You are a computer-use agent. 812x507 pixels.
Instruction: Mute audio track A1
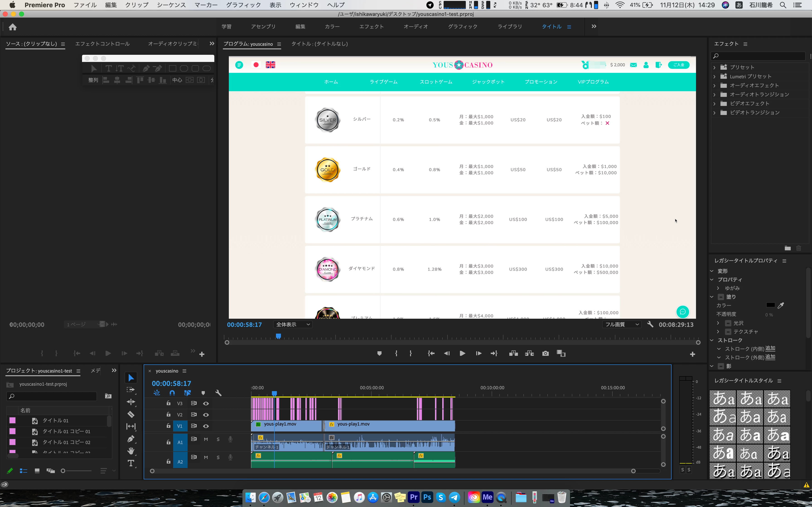point(206,439)
